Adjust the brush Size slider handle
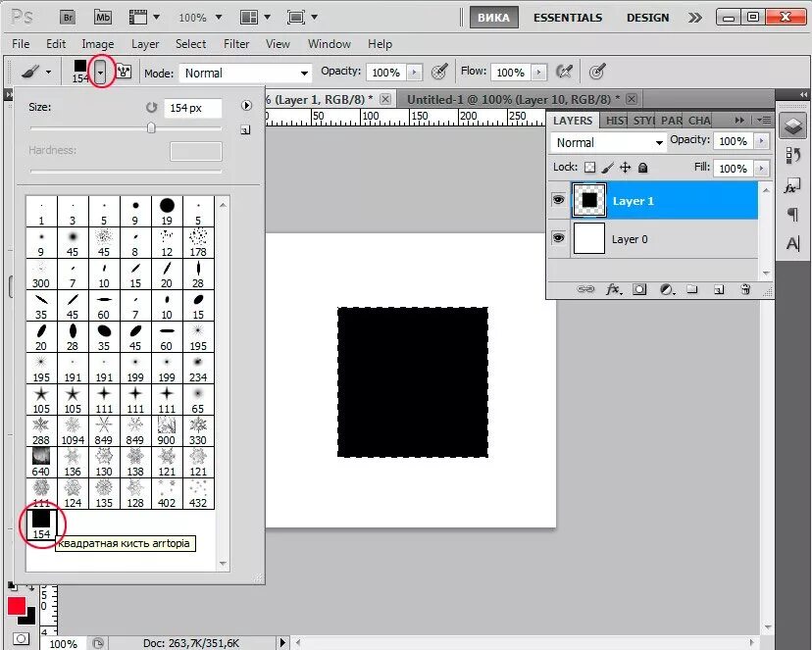The width and height of the screenshot is (812, 650). coord(151,127)
